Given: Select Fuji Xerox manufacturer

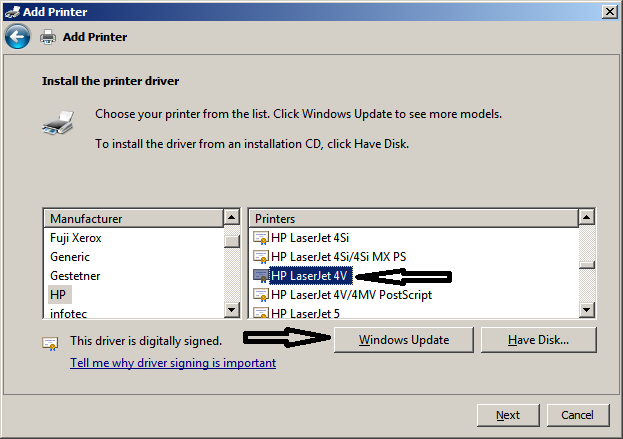Looking at the screenshot, I should tap(75, 238).
